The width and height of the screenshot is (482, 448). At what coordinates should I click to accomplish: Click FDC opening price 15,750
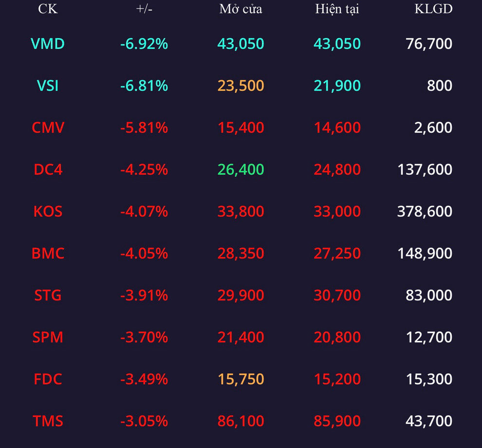coord(241,379)
